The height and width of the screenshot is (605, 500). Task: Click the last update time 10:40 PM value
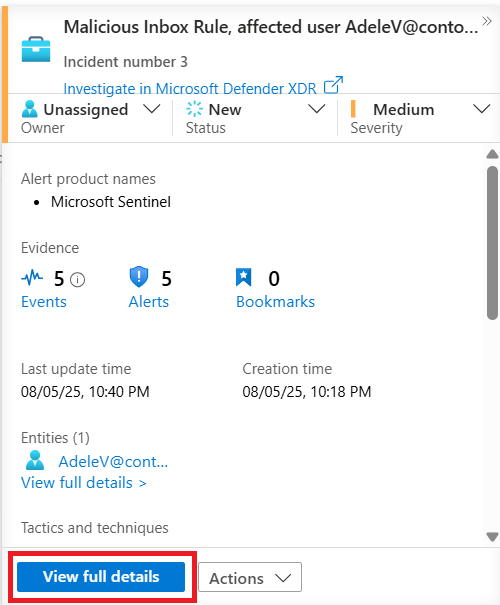point(85,392)
